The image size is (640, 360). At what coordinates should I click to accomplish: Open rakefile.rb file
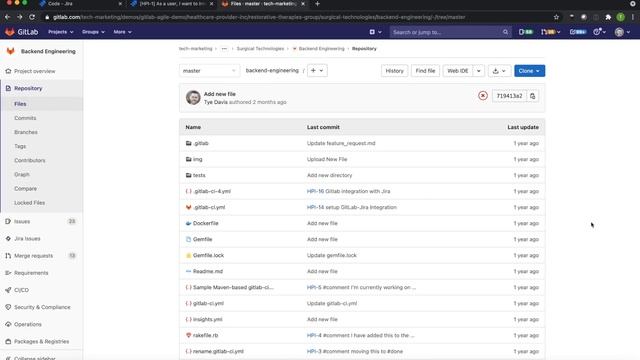pyautogui.click(x=205, y=335)
